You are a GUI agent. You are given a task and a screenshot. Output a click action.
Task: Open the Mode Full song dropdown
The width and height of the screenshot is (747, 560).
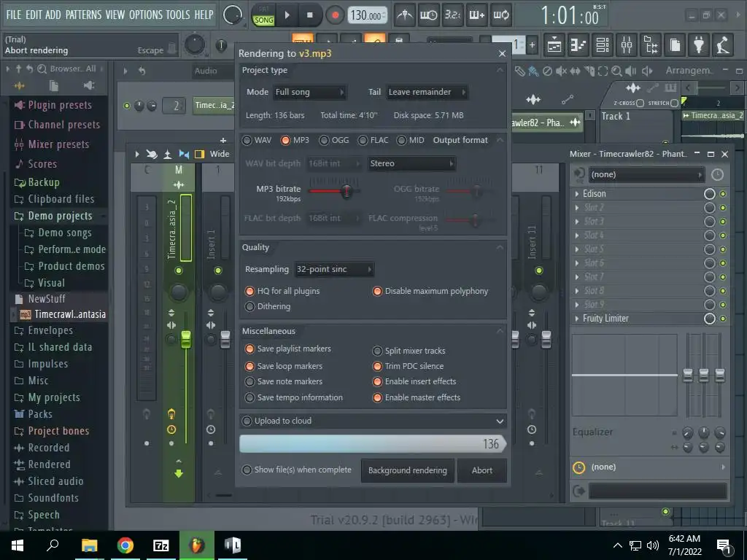click(309, 92)
